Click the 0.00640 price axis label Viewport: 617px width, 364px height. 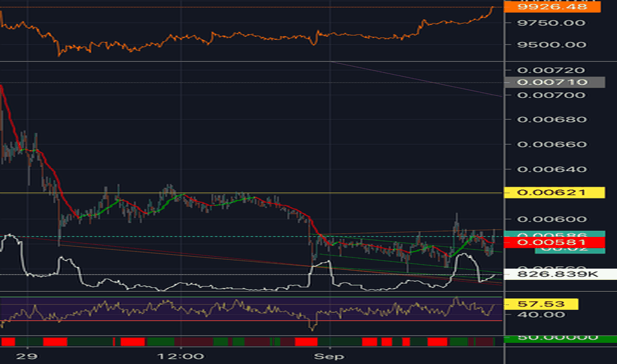point(551,169)
